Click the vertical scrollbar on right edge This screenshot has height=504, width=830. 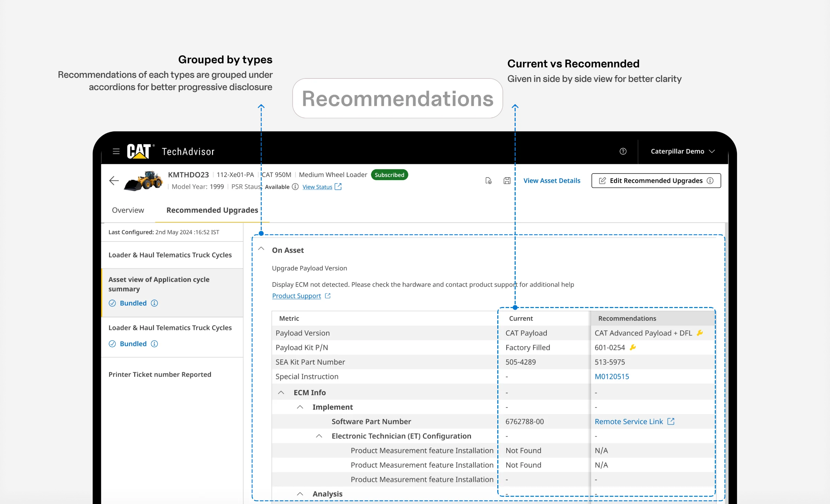point(726,363)
